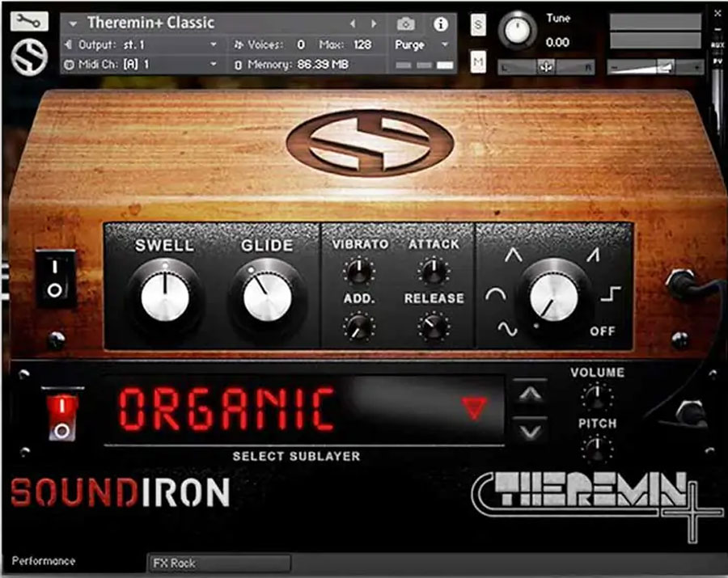This screenshot has height=578, width=728.
Task: Expand the Theremin+ Classic instrument menu
Action: click(73, 23)
